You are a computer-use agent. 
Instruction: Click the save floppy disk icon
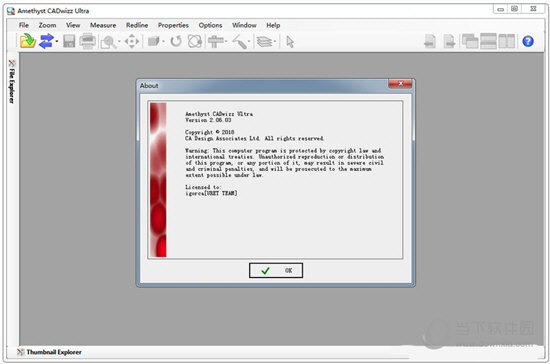[69, 41]
